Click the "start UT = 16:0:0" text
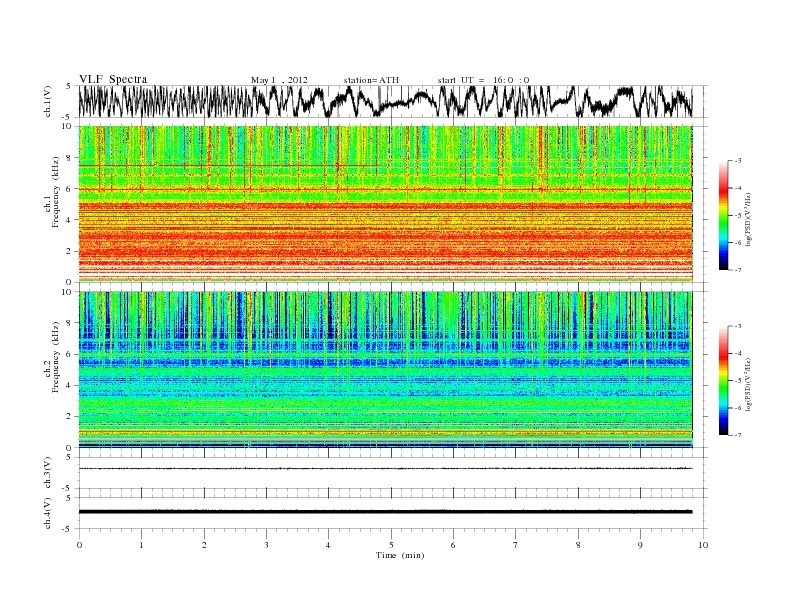The height and width of the screenshot is (612, 792). [483, 80]
